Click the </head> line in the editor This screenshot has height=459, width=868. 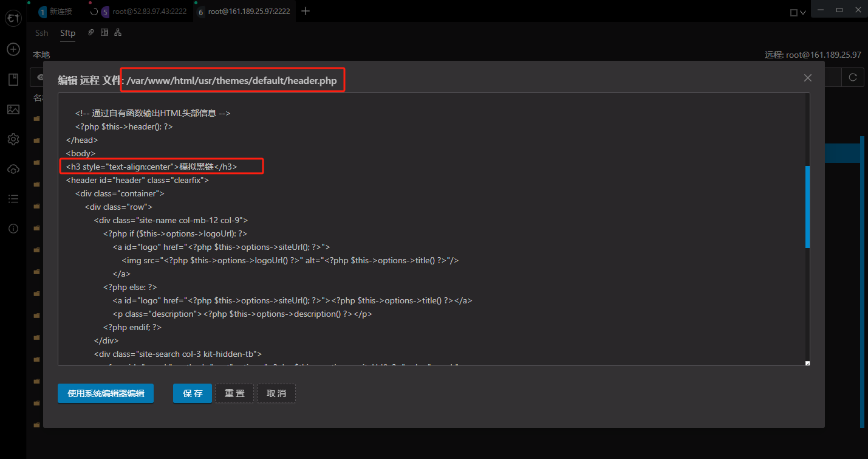point(82,140)
